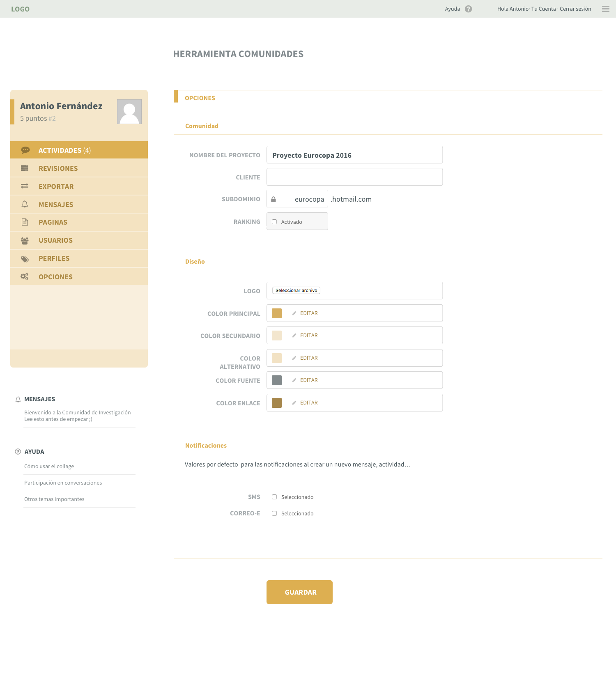Open the Revisiones section in the sidebar
Image resolution: width=616 pixels, height=678 pixels.
(58, 168)
